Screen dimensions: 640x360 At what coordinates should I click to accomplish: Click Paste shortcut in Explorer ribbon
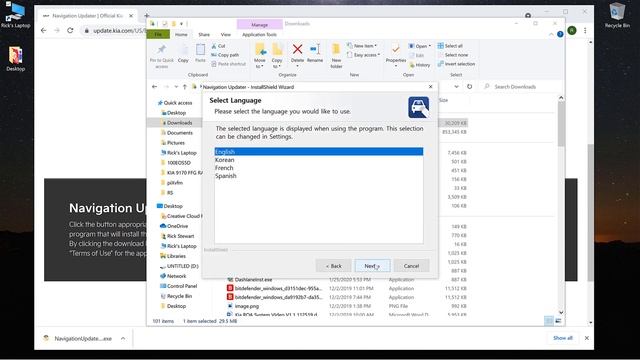coord(229,64)
